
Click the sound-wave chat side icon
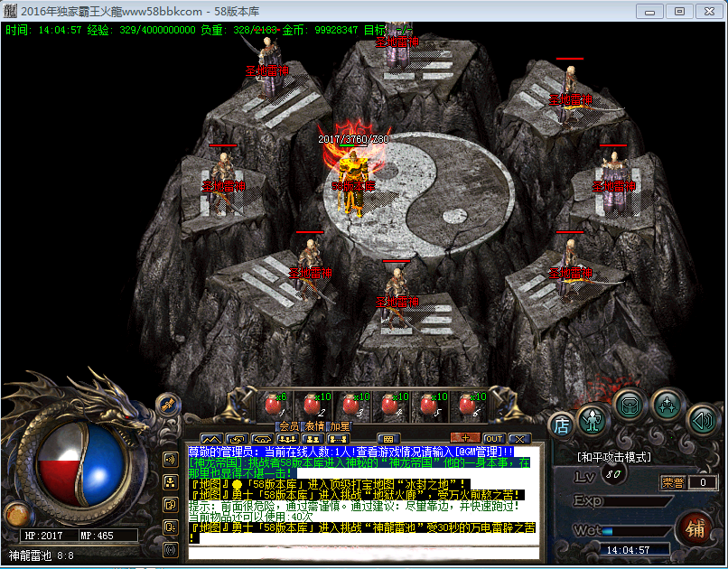tap(171, 460)
